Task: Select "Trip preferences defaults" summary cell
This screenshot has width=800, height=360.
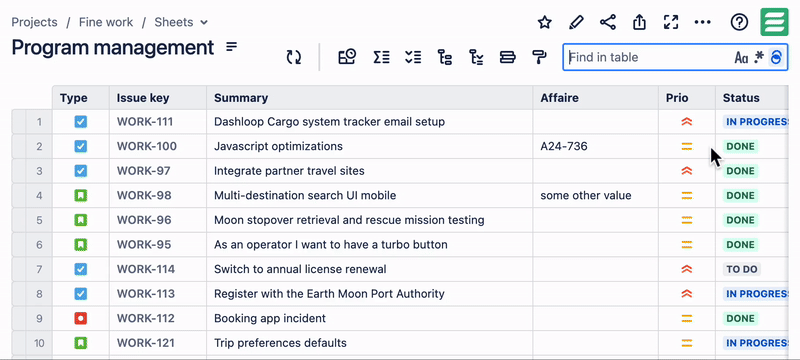Action: [x=370, y=343]
